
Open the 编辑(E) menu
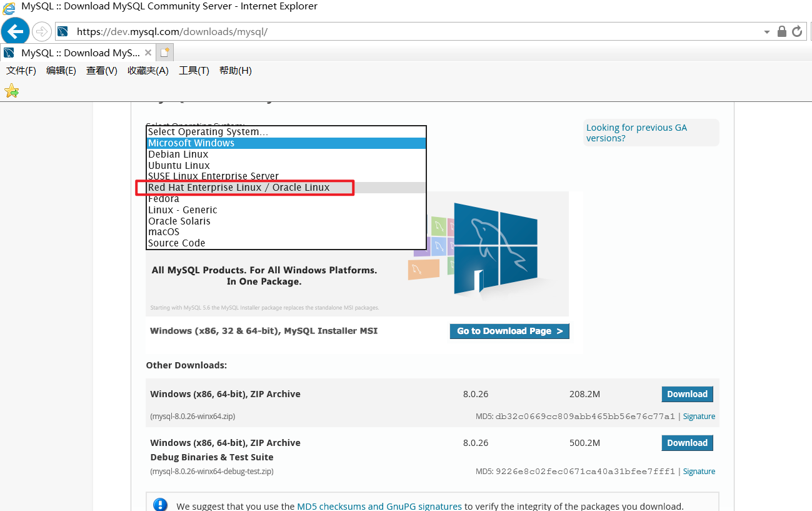tap(61, 71)
